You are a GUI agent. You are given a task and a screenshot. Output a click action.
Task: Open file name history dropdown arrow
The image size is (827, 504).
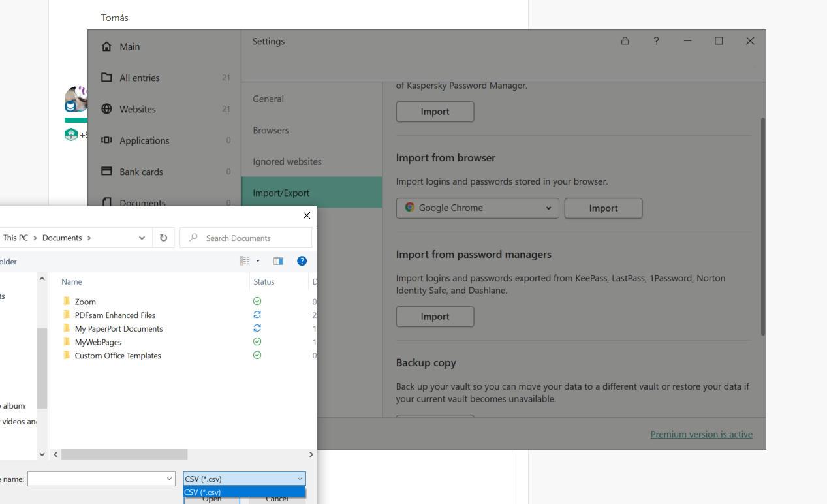coord(170,479)
